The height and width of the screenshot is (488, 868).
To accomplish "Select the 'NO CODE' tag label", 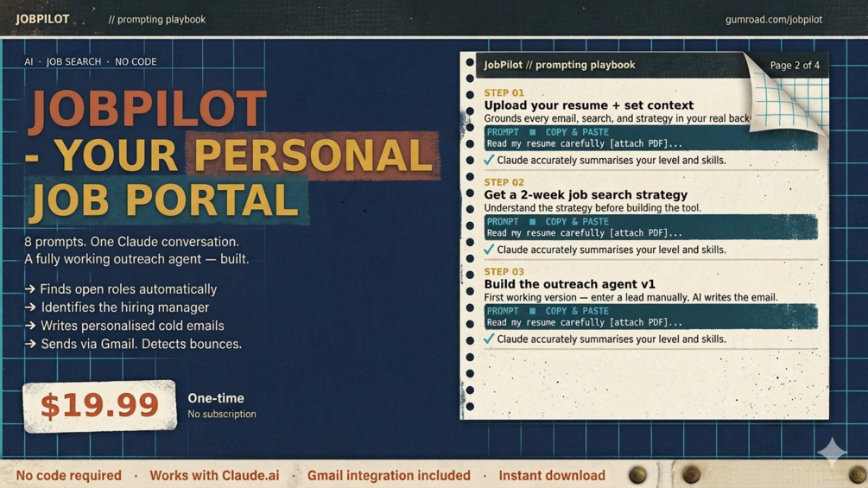I will pyautogui.click(x=136, y=61).
